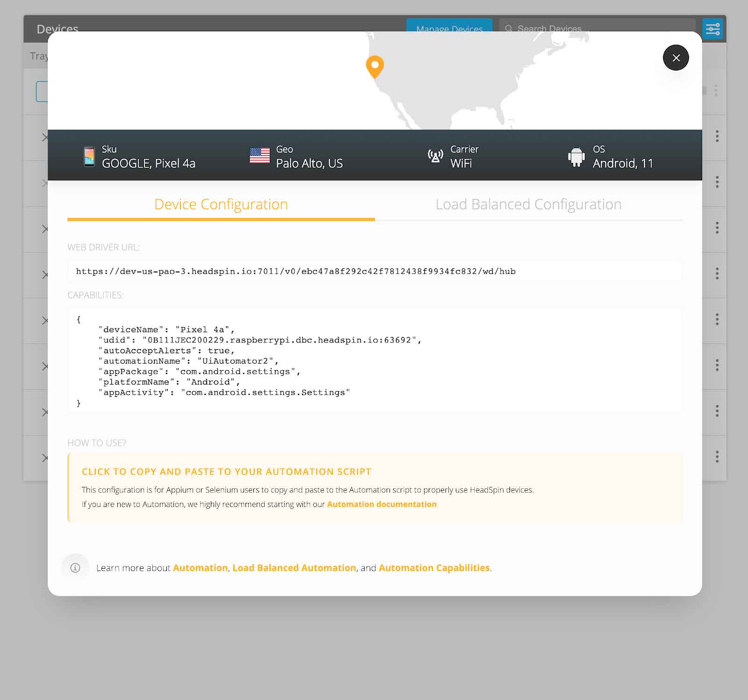Click the "CAPABILITIES:" label
This screenshot has height=700, width=748.
95,295
